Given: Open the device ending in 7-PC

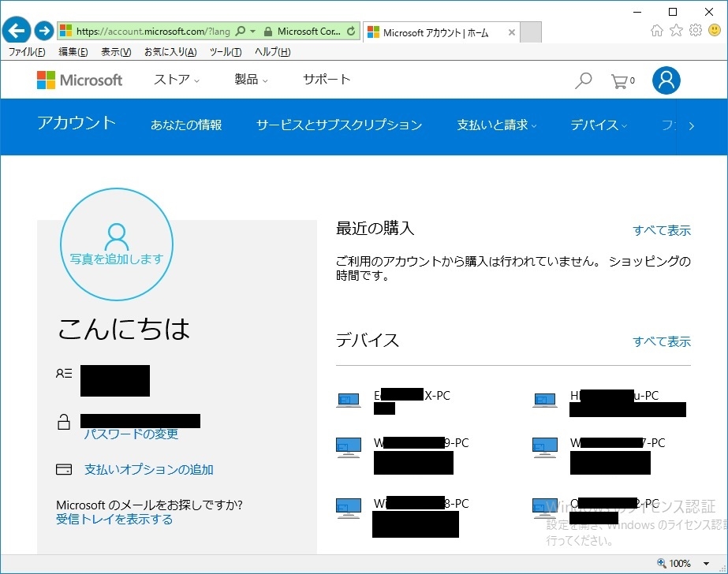Looking at the screenshot, I should point(618,443).
